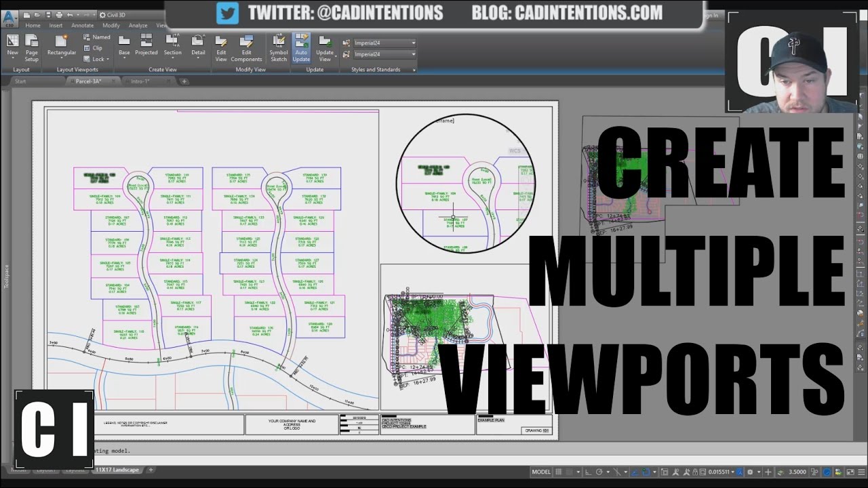Click the Toolspace vertical palette bar
This screenshot has width=868, height=488.
pos(6,277)
